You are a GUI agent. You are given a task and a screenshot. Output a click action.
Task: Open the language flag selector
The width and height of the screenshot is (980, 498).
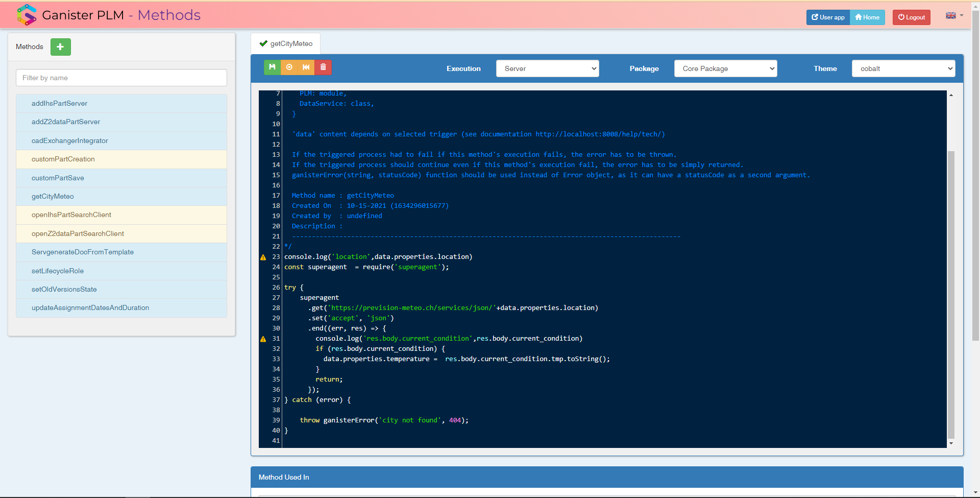[954, 15]
